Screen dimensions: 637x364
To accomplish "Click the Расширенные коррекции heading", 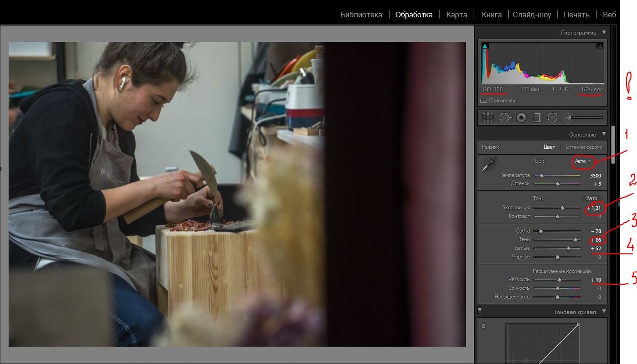I will tap(562, 271).
